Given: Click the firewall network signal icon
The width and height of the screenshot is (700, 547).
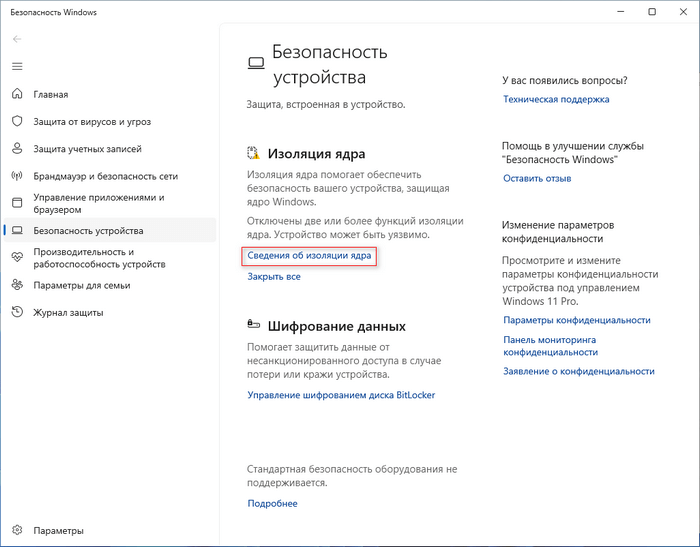Looking at the screenshot, I should pos(16,176).
